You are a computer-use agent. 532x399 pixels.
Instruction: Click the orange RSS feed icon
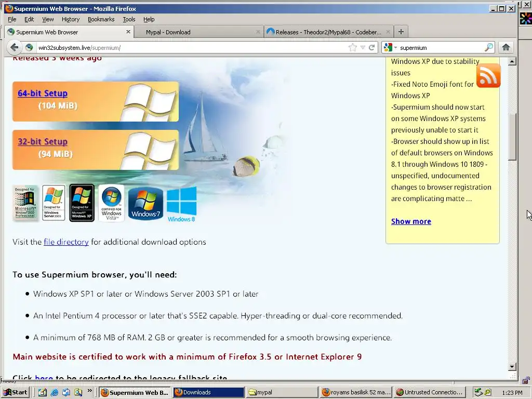(x=488, y=76)
